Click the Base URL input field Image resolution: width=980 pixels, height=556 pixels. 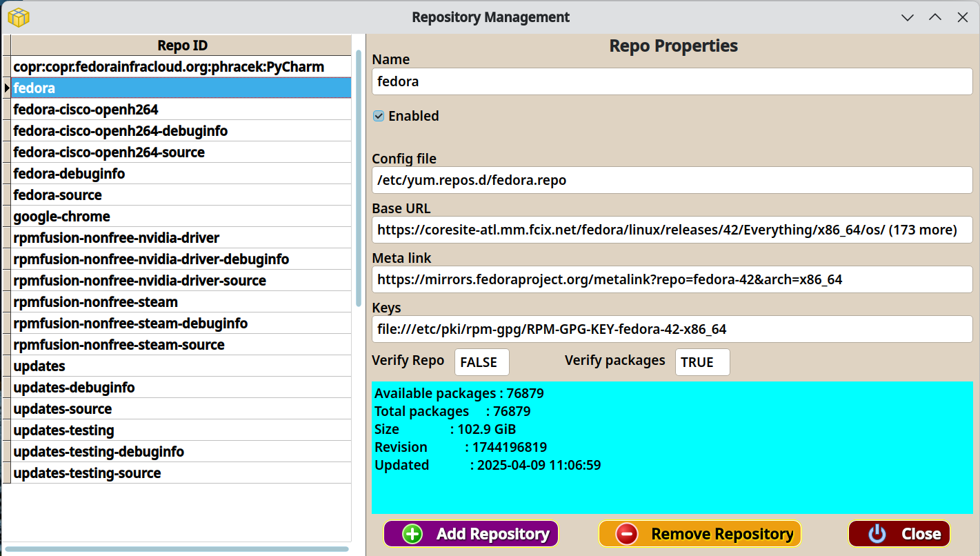point(672,230)
